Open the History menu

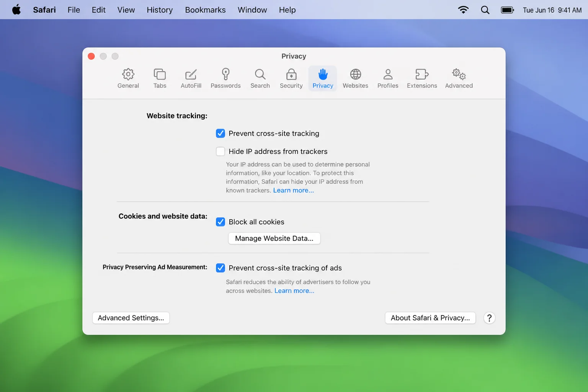tap(160, 10)
